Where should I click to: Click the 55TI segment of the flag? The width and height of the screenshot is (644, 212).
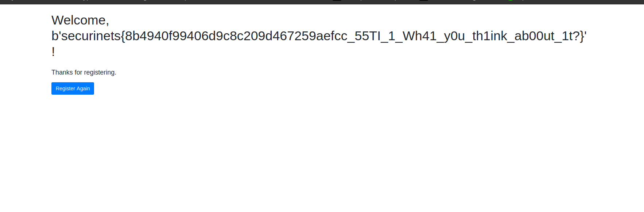tap(368, 36)
